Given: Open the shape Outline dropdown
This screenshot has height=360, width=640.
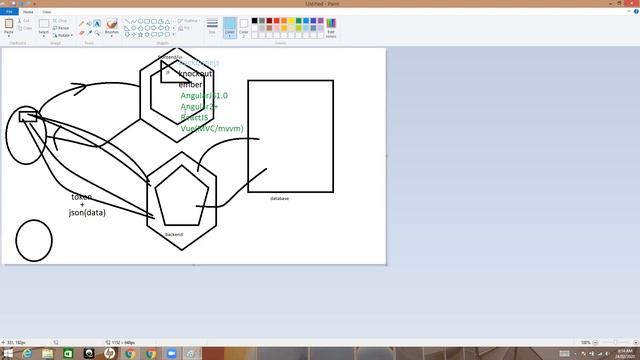Looking at the screenshot, I should click(188, 20).
